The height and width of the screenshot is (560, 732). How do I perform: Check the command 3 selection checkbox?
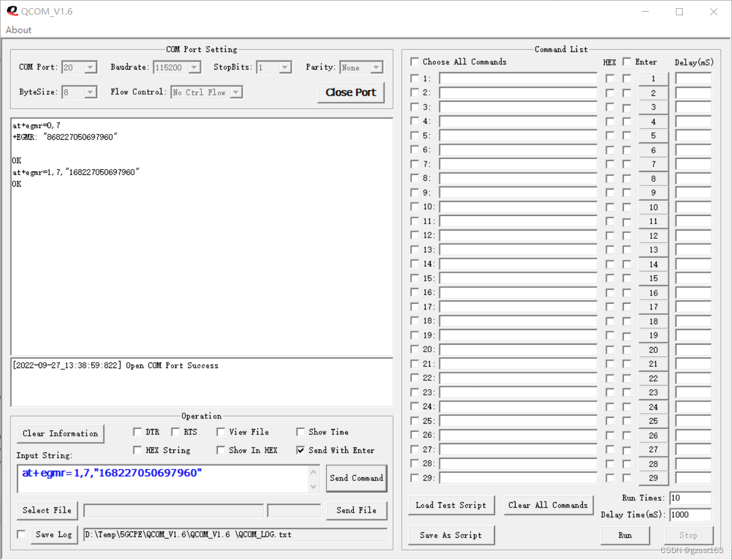[x=415, y=107]
